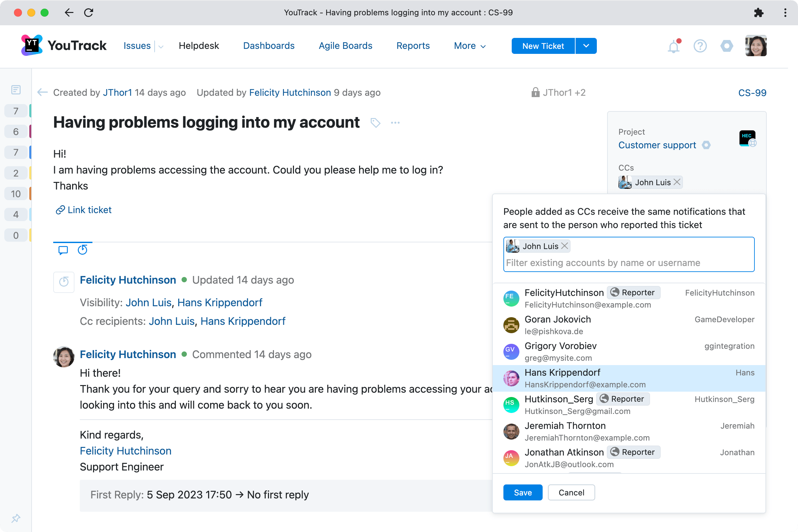Expand the New Ticket options arrow

click(x=586, y=46)
